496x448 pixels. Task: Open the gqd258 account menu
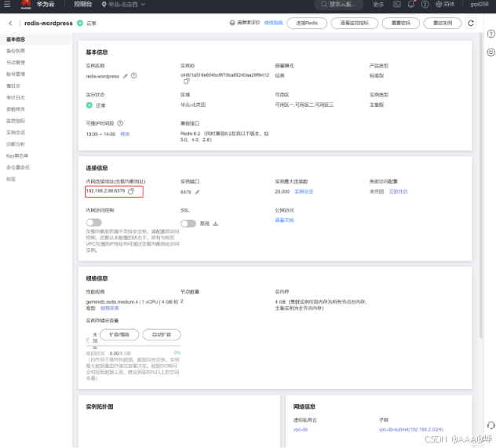point(480,5)
